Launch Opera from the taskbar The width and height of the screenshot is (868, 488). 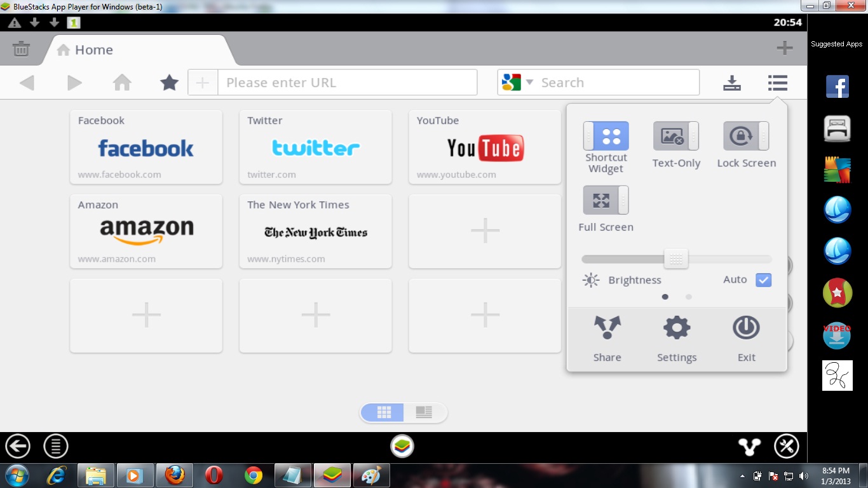(214, 475)
